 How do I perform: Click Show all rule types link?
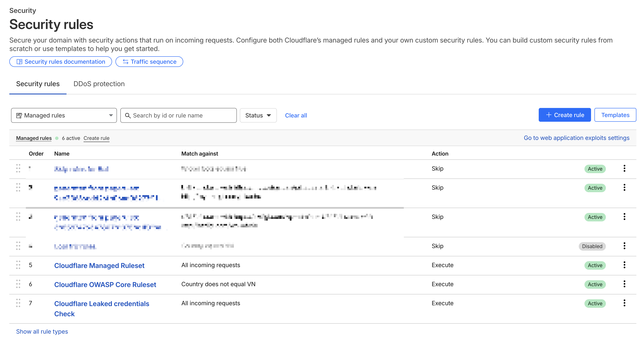point(42,331)
